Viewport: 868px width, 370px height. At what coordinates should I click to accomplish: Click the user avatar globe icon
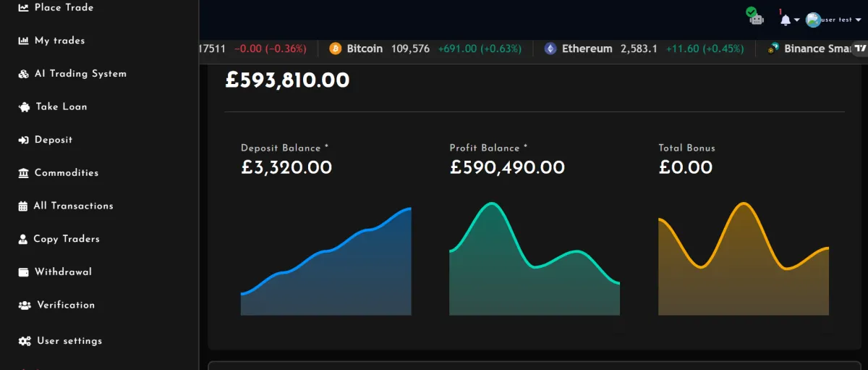tap(814, 20)
